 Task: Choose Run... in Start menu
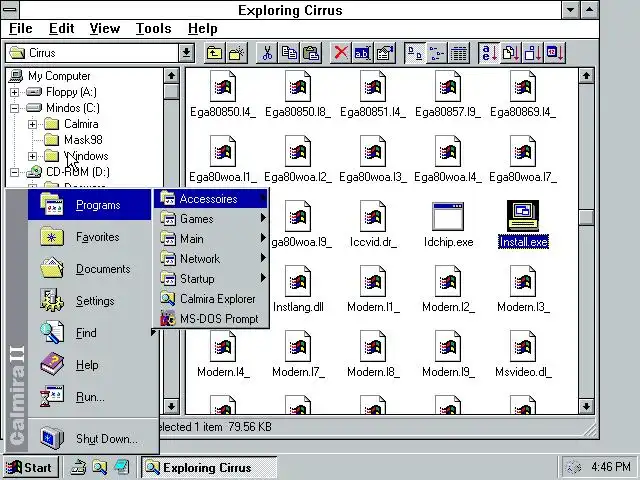point(93,397)
